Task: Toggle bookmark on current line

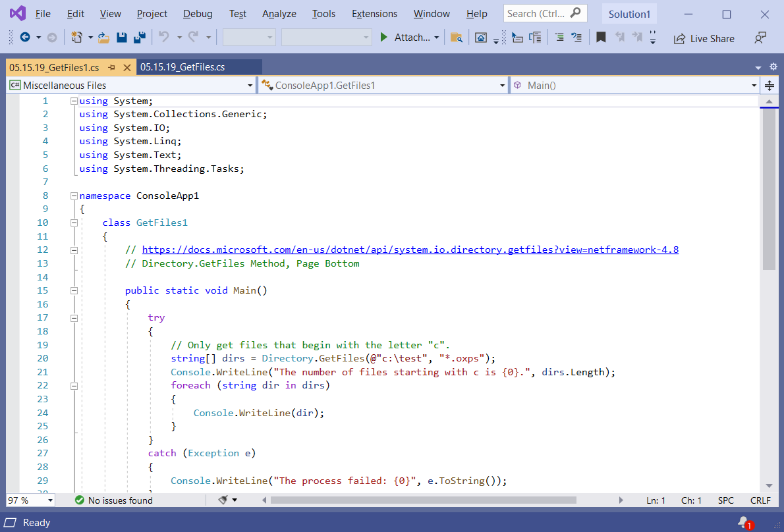Action: 601,37
